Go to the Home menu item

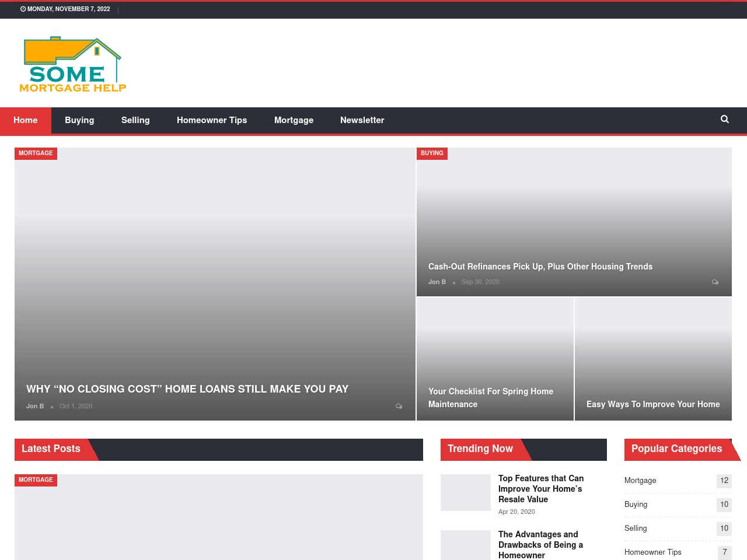(26, 120)
